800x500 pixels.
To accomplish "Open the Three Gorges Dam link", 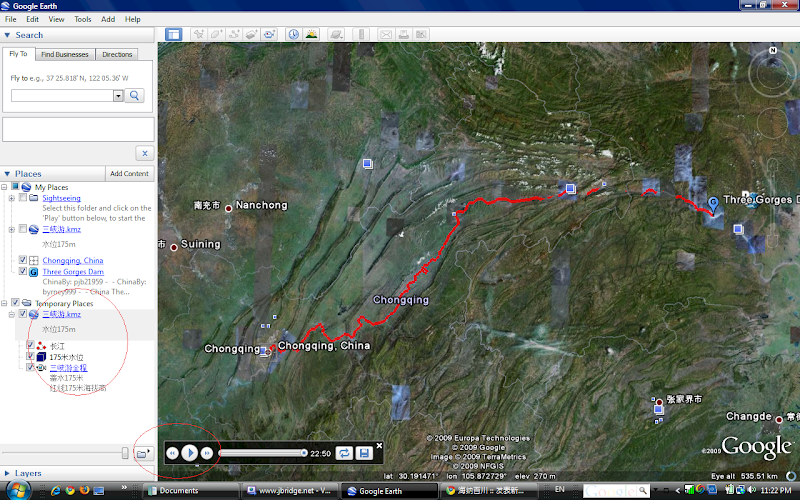I will coord(73,271).
